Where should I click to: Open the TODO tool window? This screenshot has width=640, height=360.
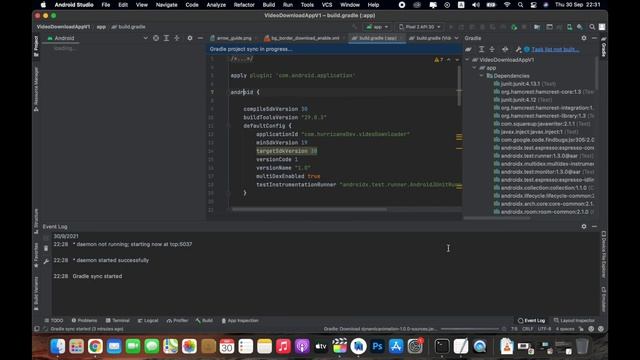point(54,321)
